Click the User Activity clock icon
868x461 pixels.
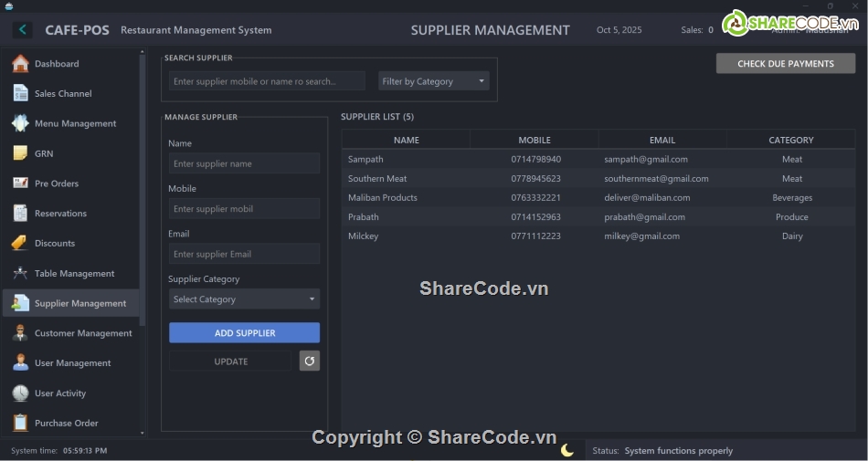(20, 393)
